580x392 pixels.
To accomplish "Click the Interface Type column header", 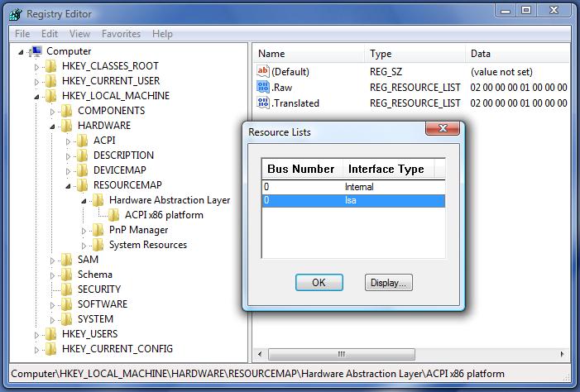I will (388, 169).
